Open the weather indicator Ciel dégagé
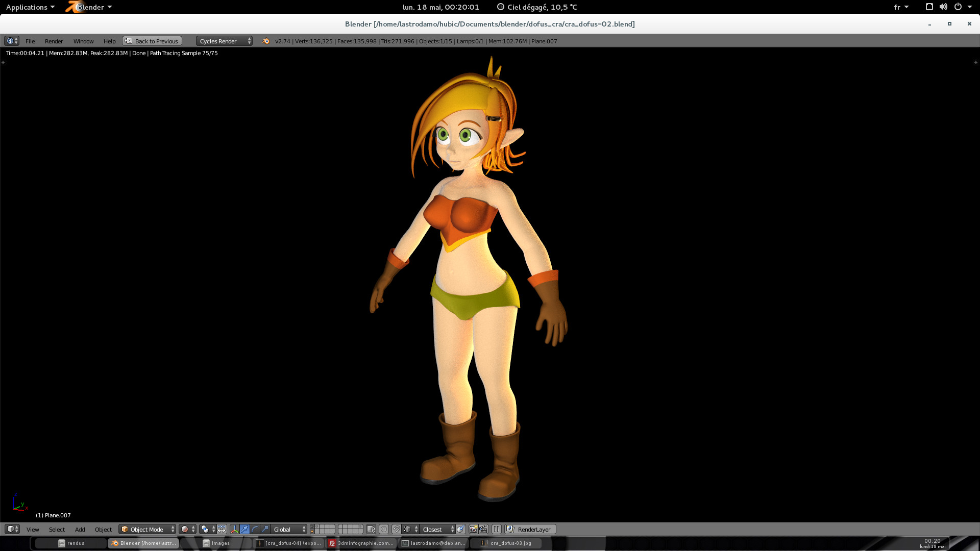This screenshot has width=980, height=551. (537, 7)
